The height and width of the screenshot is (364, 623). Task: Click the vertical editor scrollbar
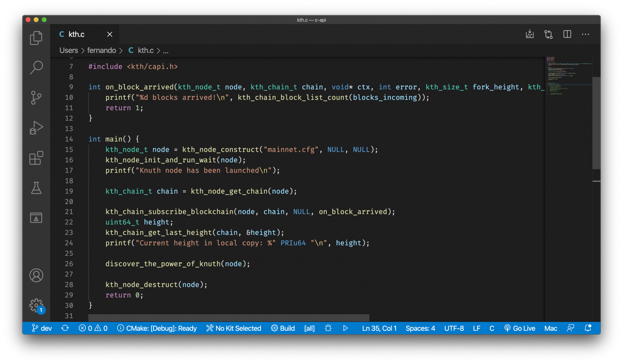596,123
